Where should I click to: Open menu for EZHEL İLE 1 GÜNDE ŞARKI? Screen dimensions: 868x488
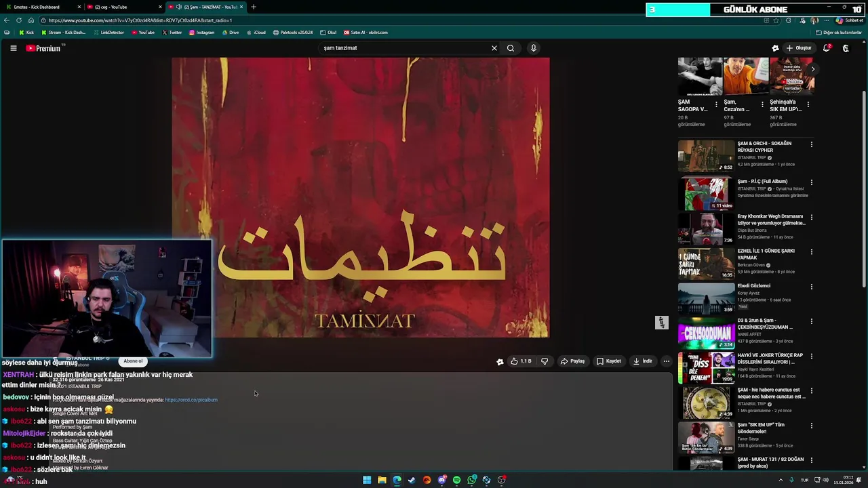point(811,252)
